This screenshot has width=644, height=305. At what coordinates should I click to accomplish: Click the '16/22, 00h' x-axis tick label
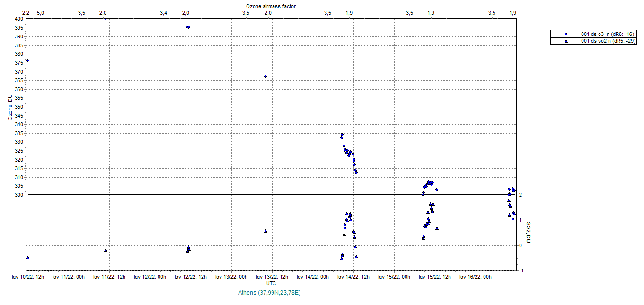(475, 277)
